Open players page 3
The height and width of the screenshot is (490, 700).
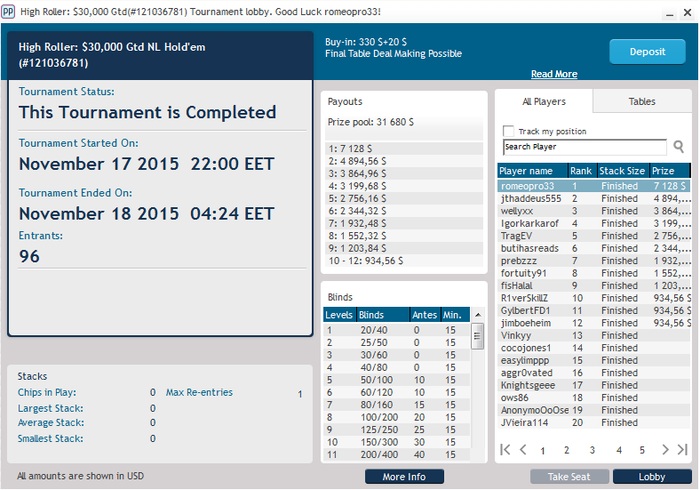click(592, 450)
